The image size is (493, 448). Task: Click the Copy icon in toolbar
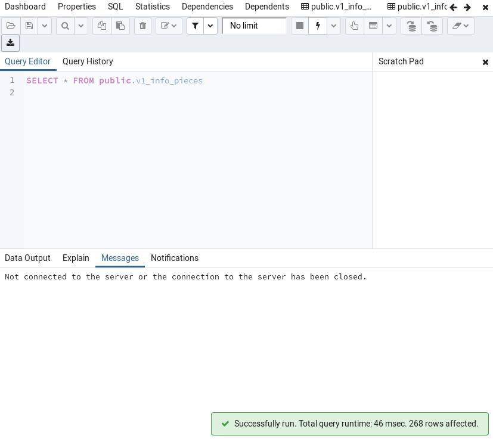101,26
